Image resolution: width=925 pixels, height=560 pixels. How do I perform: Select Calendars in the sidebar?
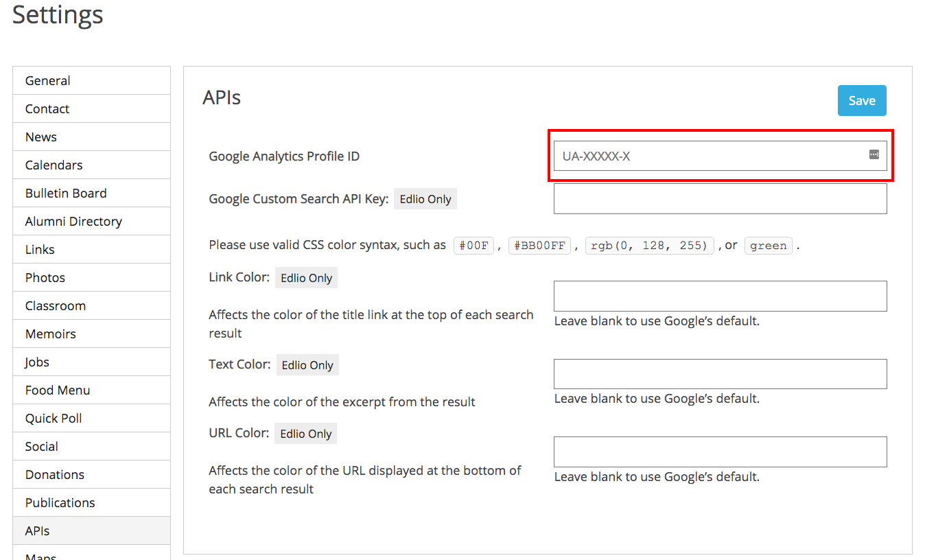[91, 165]
